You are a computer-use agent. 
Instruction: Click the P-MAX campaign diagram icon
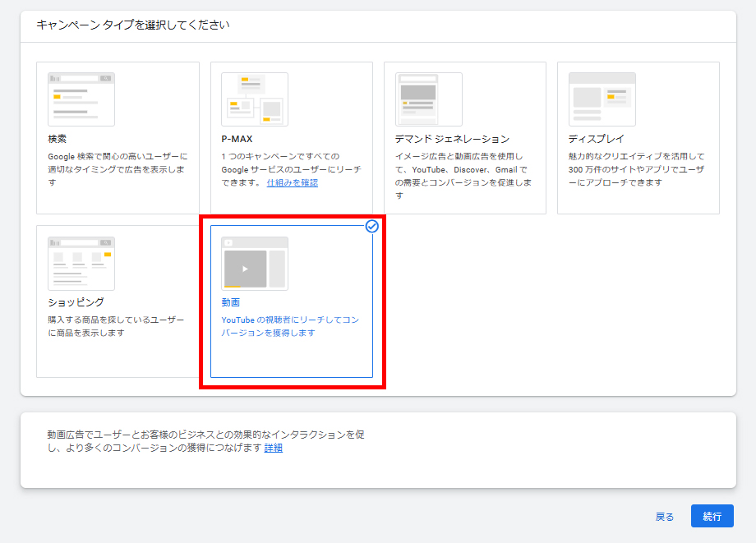click(x=255, y=99)
